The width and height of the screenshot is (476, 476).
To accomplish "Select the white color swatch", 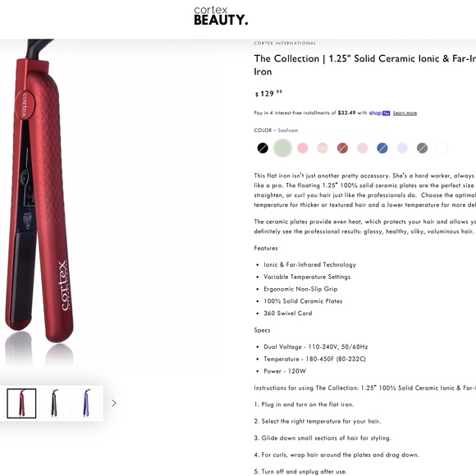I will (442, 149).
